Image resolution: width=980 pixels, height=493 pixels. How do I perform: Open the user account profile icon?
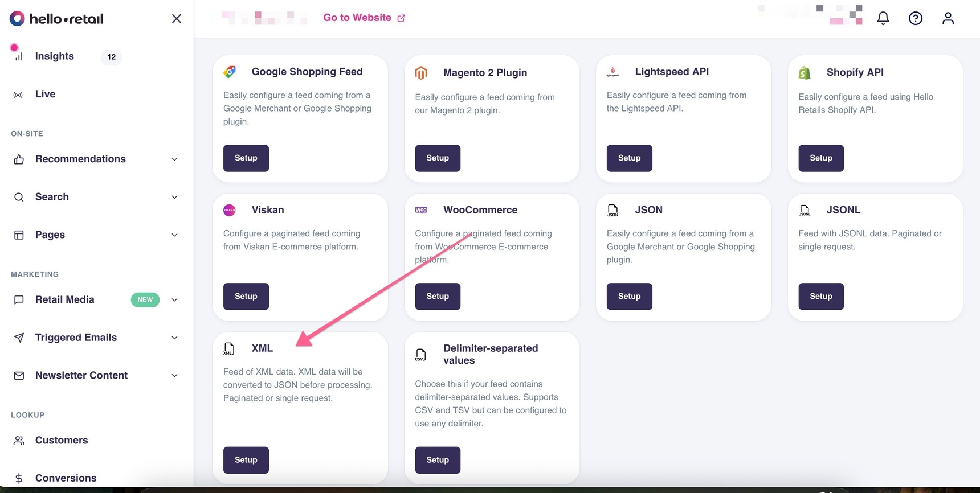pyautogui.click(x=948, y=18)
